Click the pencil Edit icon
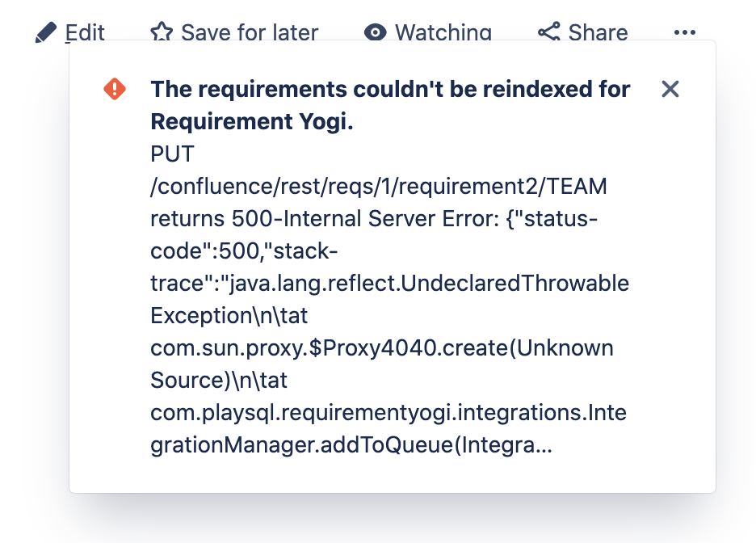 46,33
